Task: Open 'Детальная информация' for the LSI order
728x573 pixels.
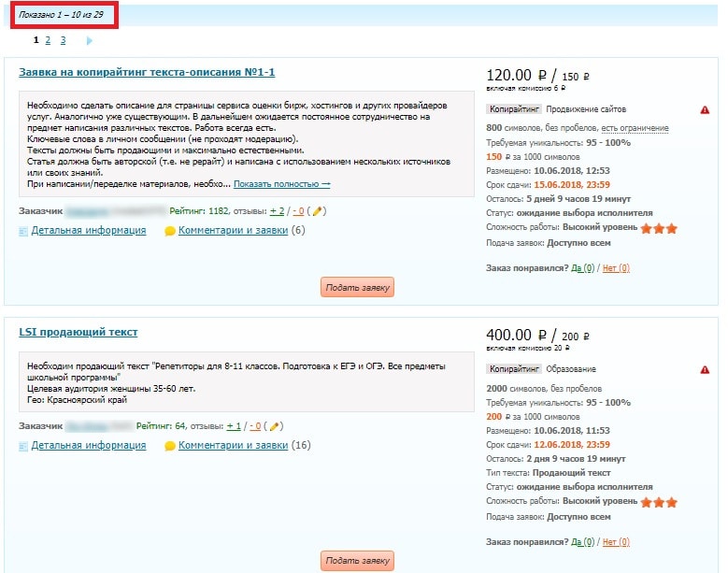Action: click(88, 445)
